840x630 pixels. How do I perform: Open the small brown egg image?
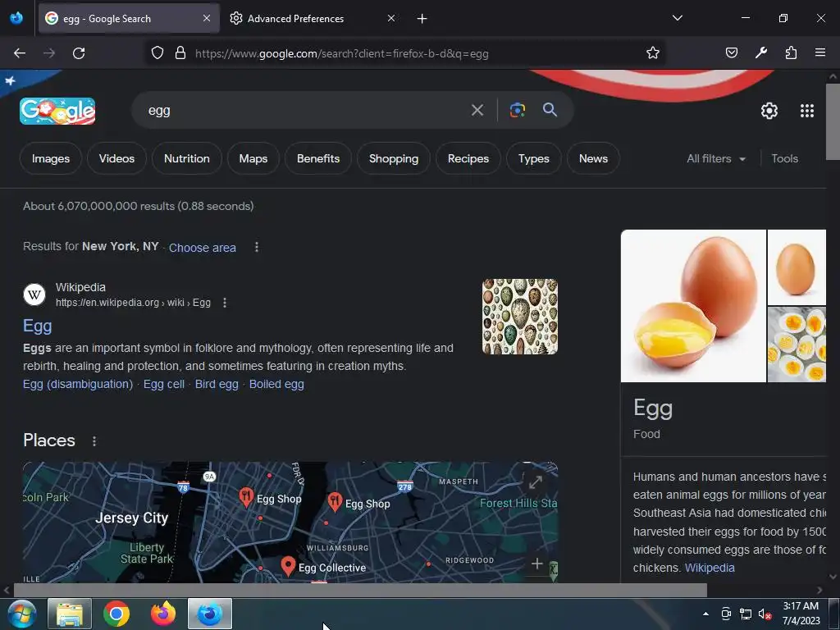(797, 267)
